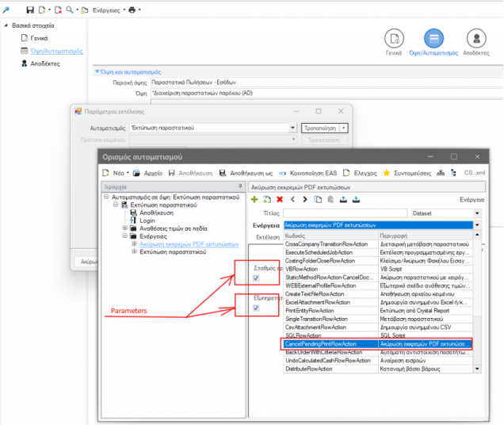This screenshot has height=425, width=504.
Task: Toggle the Σταθμός checkbox
Action: (256, 278)
